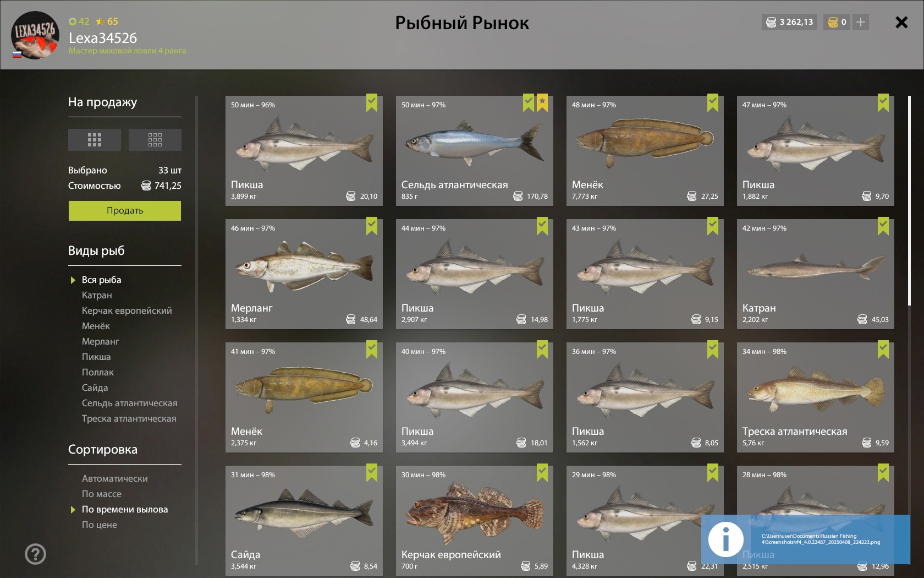Click the info icon on the notification
The width and height of the screenshot is (924, 578).
725,539
